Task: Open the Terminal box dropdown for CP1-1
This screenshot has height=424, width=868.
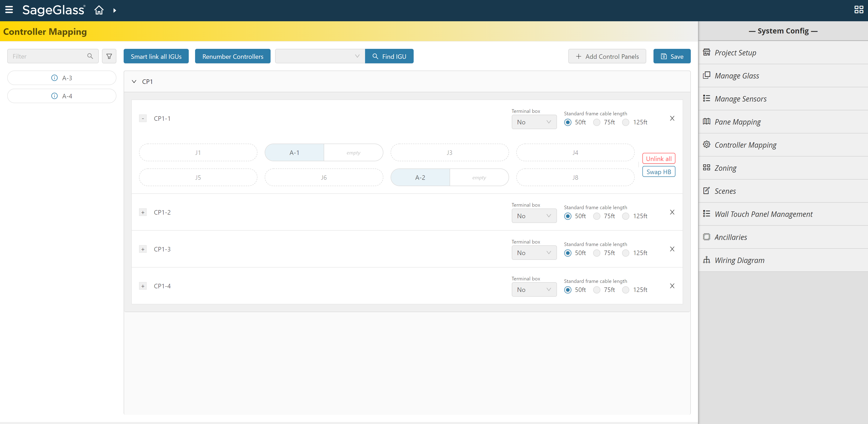Action: pyautogui.click(x=534, y=122)
